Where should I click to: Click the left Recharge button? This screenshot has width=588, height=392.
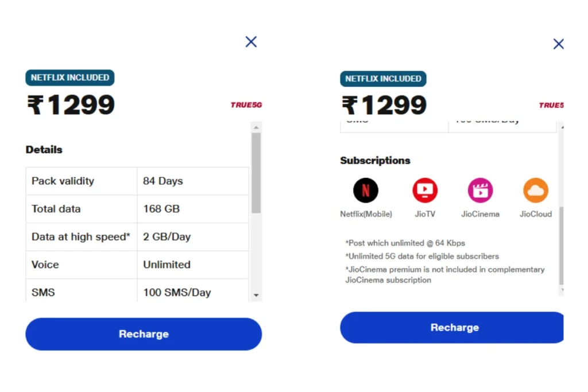(144, 334)
